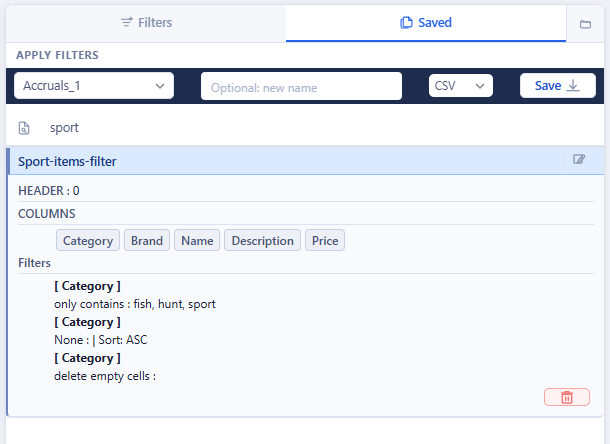This screenshot has height=444, width=610.
Task: Delete the filter with red trash icon
Action: coord(567,397)
